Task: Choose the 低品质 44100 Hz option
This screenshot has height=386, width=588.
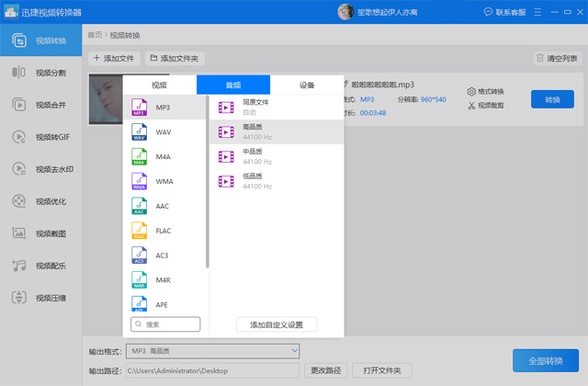Action: (x=277, y=181)
